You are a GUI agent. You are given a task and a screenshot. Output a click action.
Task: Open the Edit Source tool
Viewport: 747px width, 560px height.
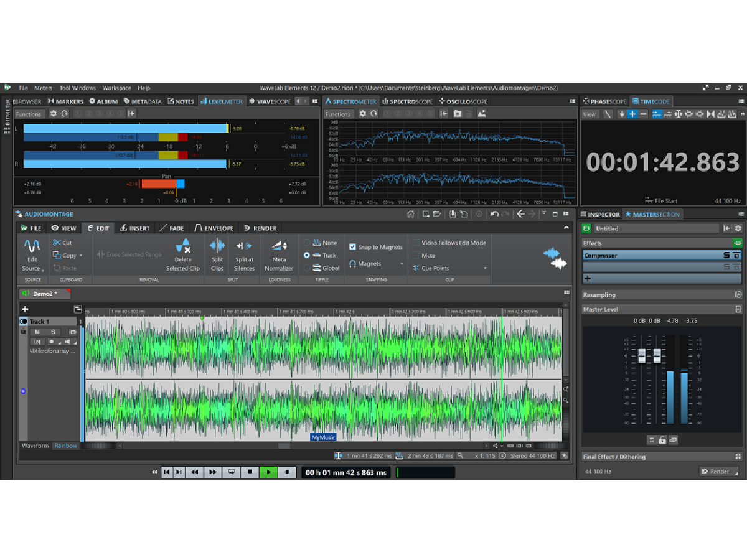tap(32, 254)
